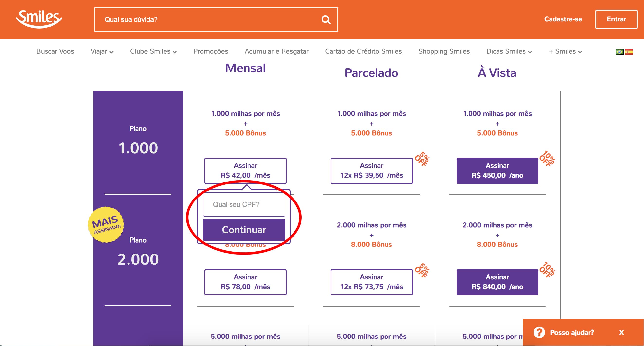Expand the + Smiles menu
The image size is (644, 346).
[x=565, y=51]
